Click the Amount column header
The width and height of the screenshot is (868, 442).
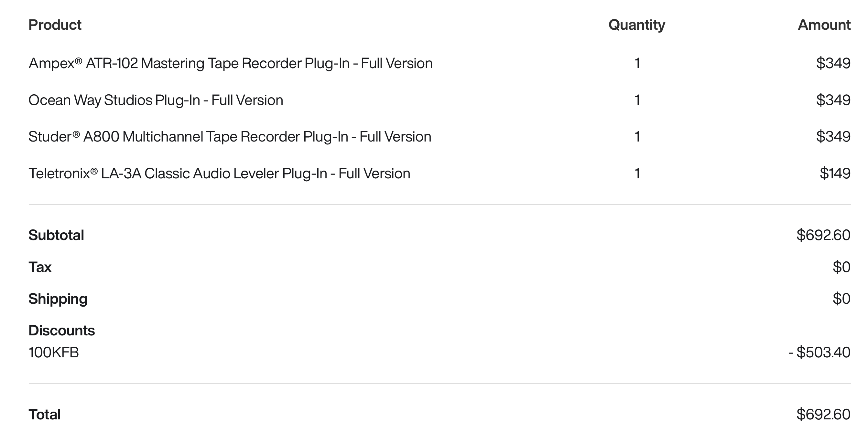[x=824, y=25]
